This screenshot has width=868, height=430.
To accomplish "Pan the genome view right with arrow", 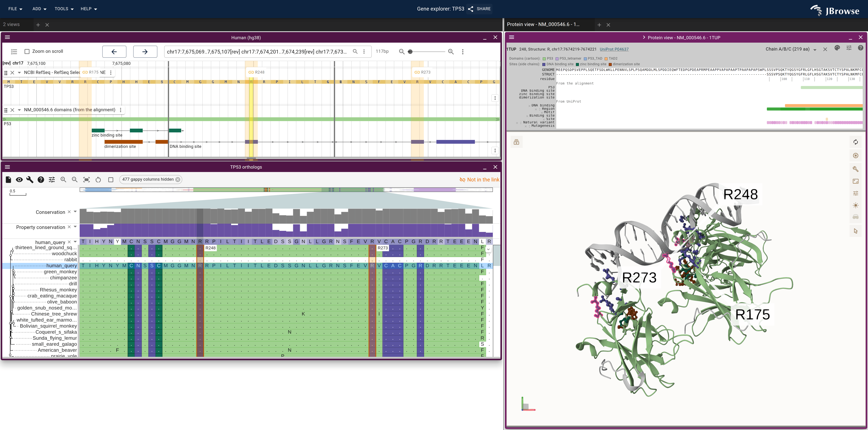I will pos(145,51).
